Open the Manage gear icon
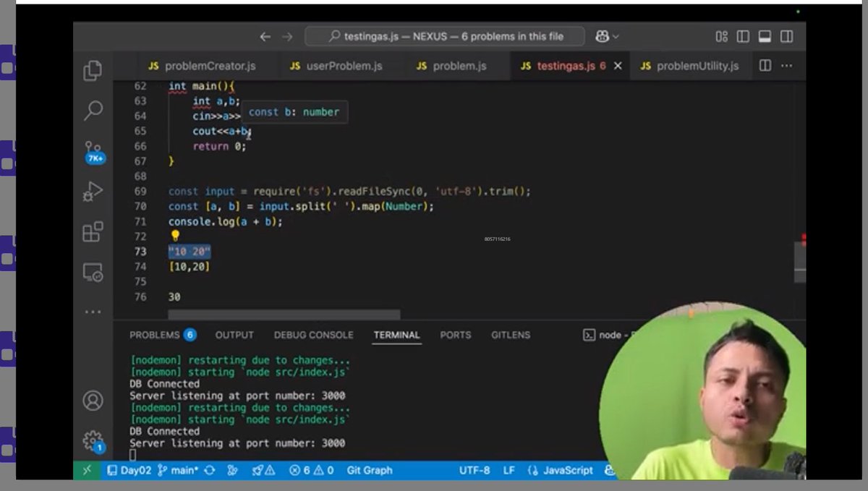The image size is (868, 491). click(93, 440)
